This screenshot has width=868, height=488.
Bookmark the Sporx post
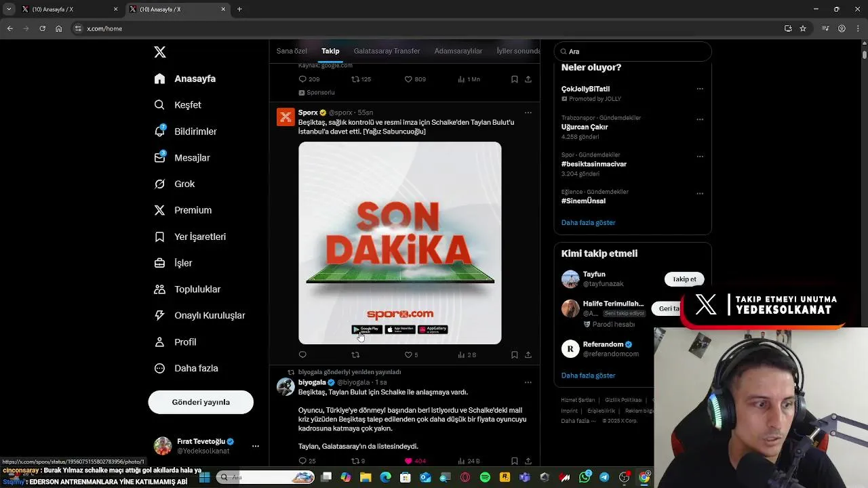click(514, 354)
